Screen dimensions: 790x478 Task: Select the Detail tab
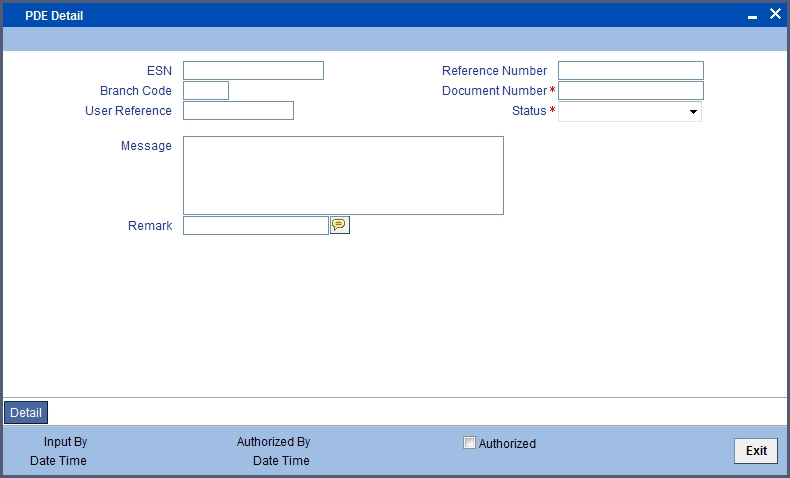tap(26, 413)
